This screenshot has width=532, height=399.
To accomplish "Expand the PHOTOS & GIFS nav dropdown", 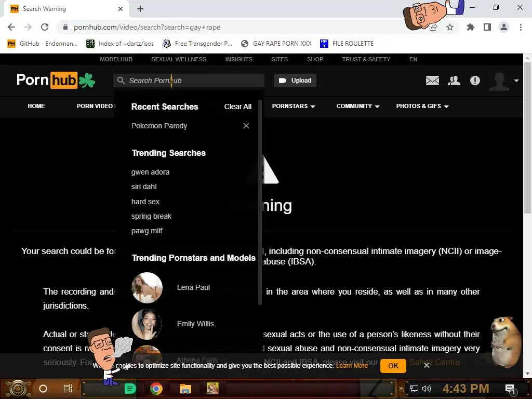I will point(422,106).
